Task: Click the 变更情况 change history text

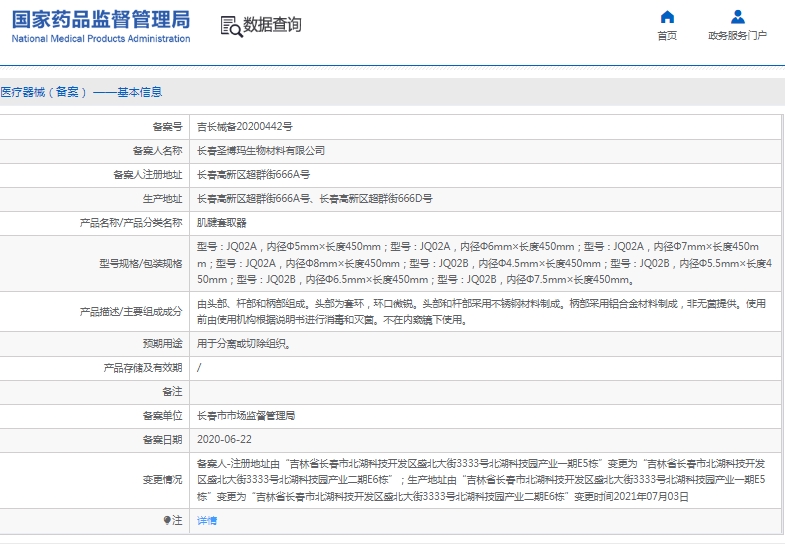Action: click(x=481, y=480)
